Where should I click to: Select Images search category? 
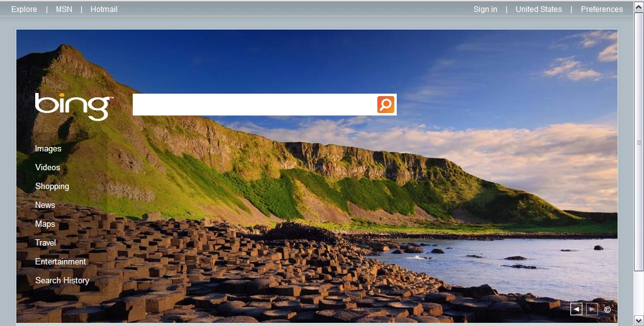[x=48, y=149]
